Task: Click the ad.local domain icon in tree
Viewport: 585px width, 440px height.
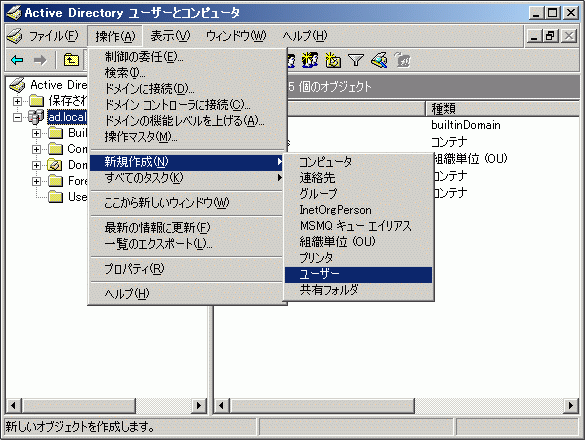Action: [36, 117]
